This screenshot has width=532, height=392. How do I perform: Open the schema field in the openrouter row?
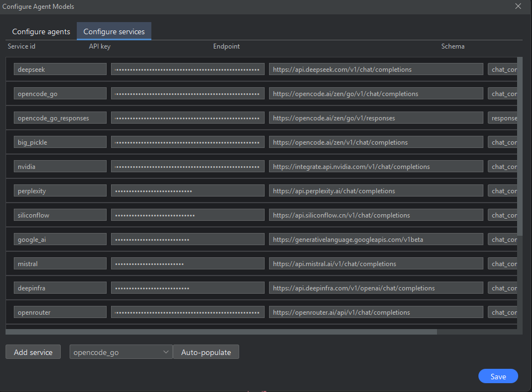click(x=503, y=312)
